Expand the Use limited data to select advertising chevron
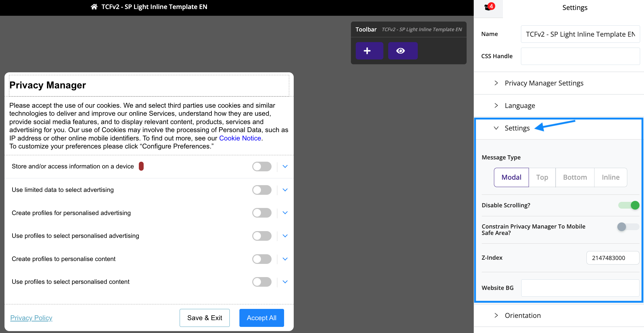This screenshot has height=333, width=644. coord(285,190)
